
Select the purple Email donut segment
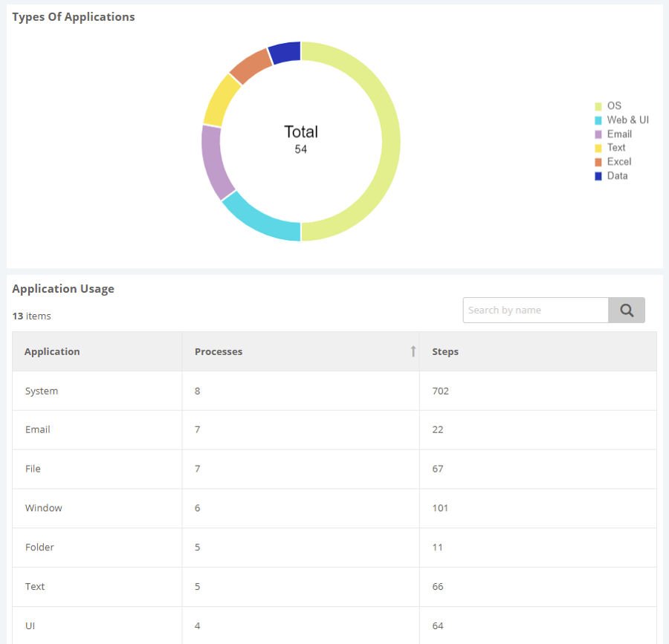[213, 162]
